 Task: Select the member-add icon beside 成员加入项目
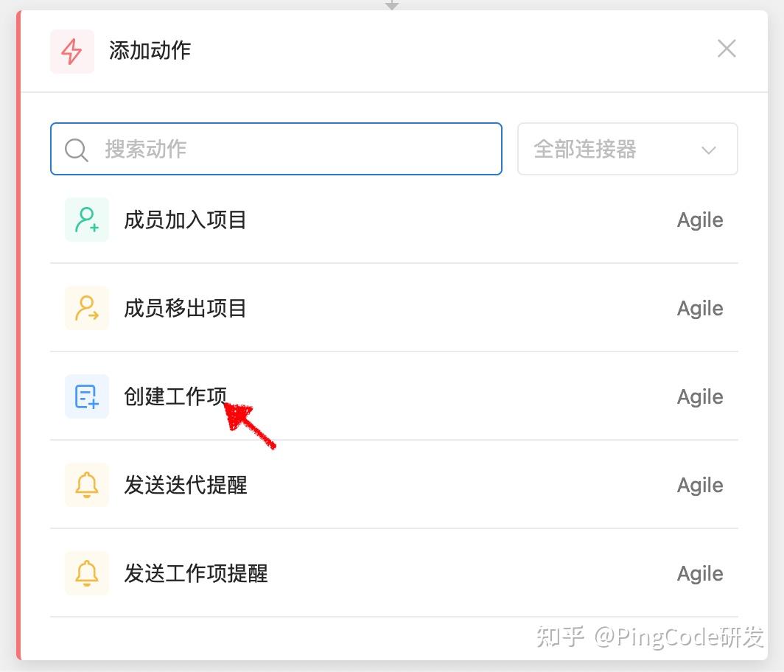point(86,219)
